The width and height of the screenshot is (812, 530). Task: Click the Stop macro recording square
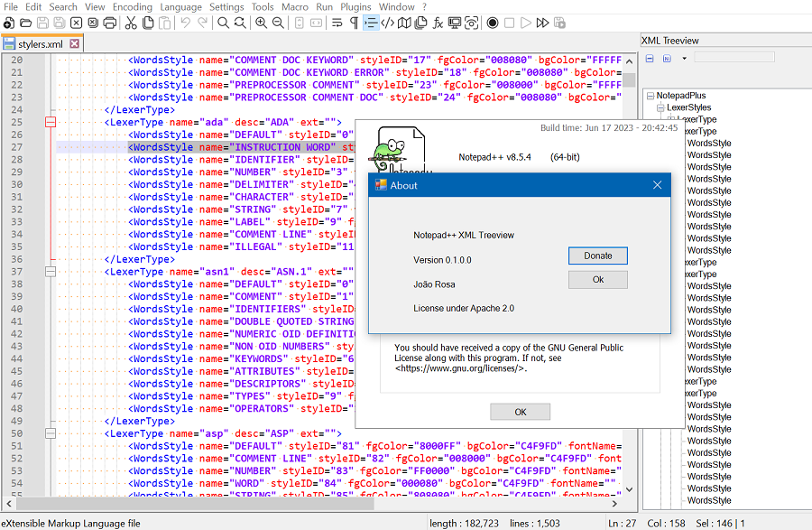(x=509, y=23)
